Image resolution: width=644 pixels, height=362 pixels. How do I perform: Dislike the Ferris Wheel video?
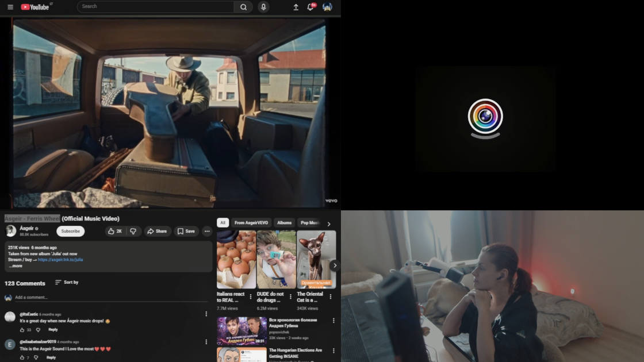click(x=133, y=231)
